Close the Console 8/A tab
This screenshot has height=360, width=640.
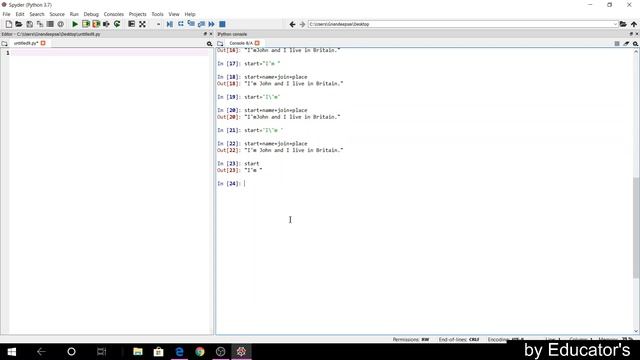pos(257,43)
